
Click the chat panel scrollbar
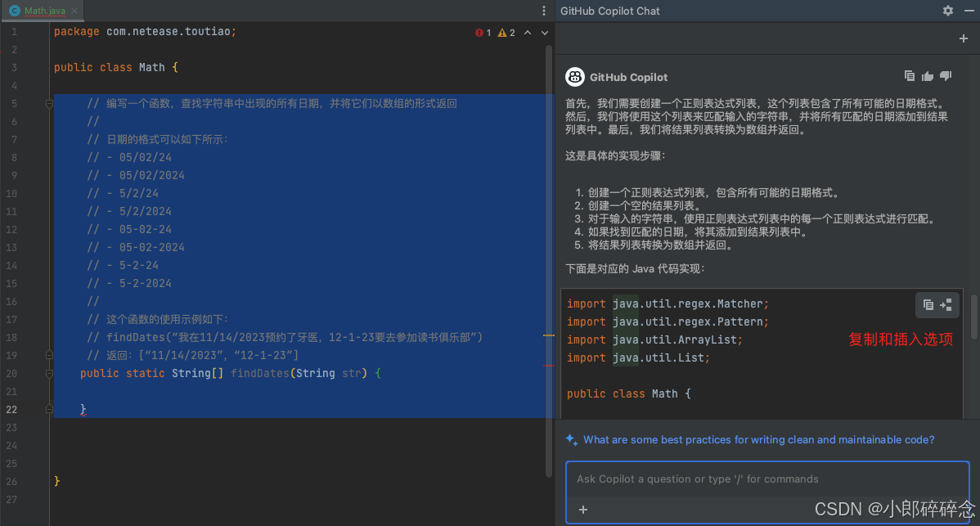click(x=975, y=317)
